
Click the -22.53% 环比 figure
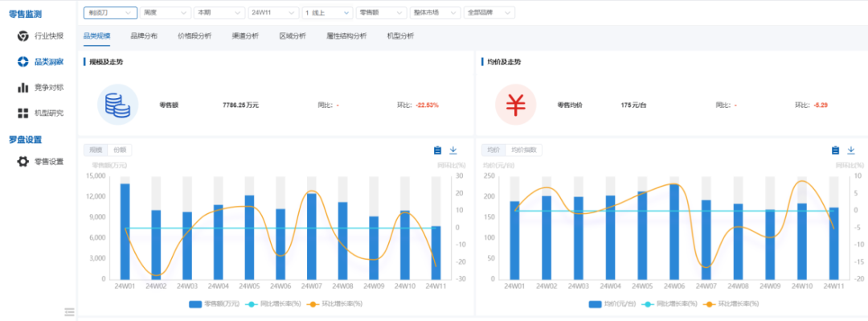tap(428, 105)
